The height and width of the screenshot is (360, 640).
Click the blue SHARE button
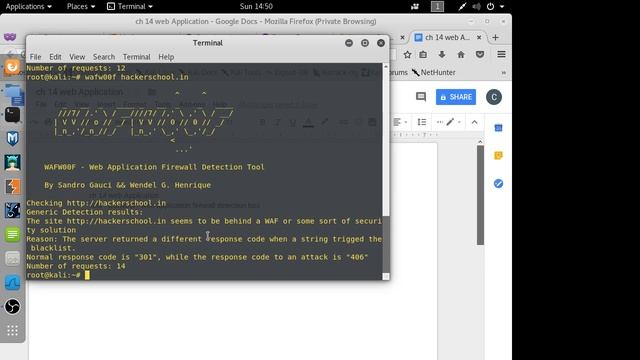coord(456,97)
